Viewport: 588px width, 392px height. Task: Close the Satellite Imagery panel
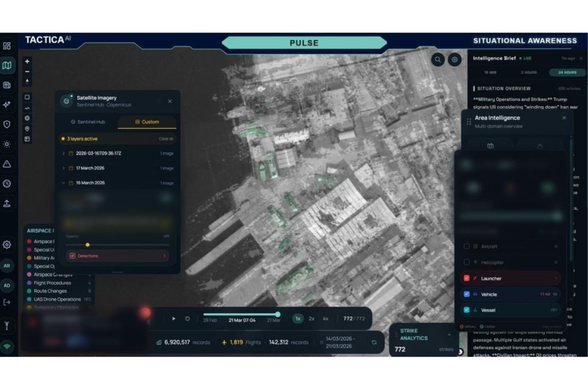pos(170,101)
